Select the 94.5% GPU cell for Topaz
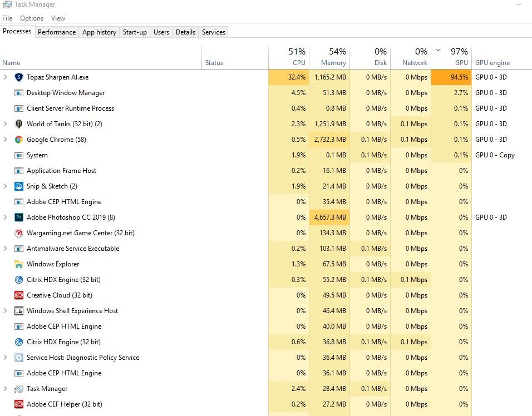 452,77
